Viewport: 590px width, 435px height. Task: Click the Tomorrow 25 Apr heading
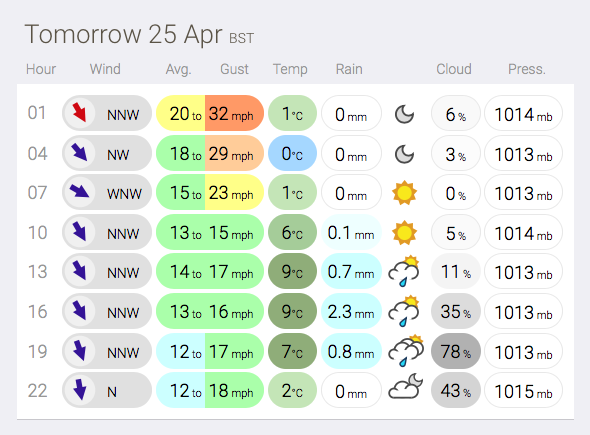[124, 35]
